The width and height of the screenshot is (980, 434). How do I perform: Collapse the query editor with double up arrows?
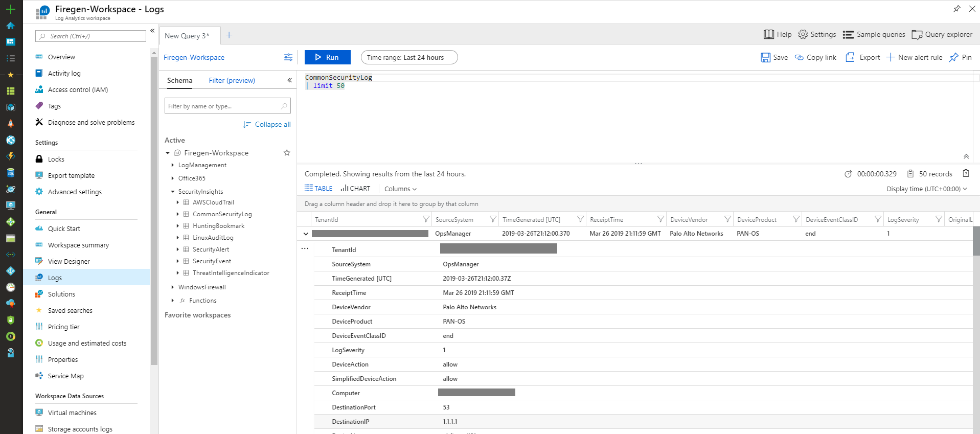pyautogui.click(x=966, y=156)
